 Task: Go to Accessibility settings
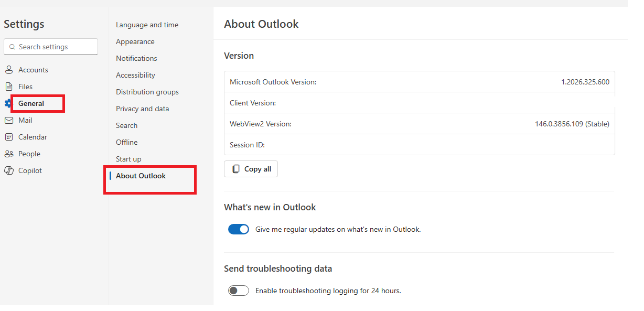[x=135, y=75]
